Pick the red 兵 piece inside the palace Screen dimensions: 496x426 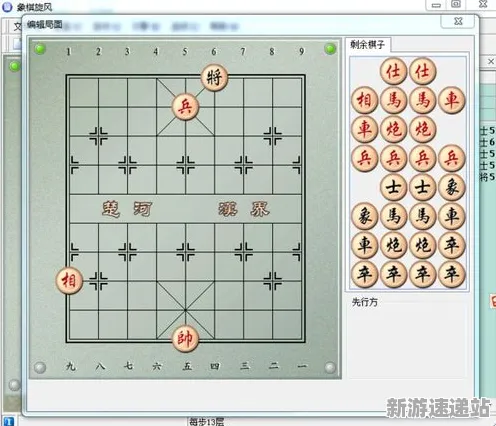click(185, 107)
